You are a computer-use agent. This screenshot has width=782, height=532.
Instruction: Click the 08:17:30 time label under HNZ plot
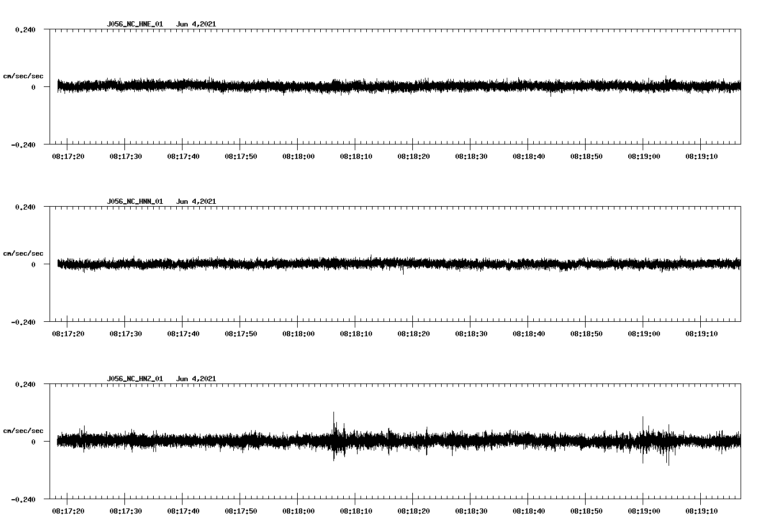(126, 511)
